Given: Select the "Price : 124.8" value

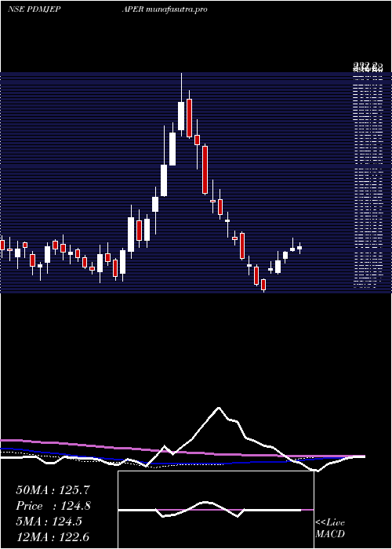Looking at the screenshot, I should tap(53, 506).
